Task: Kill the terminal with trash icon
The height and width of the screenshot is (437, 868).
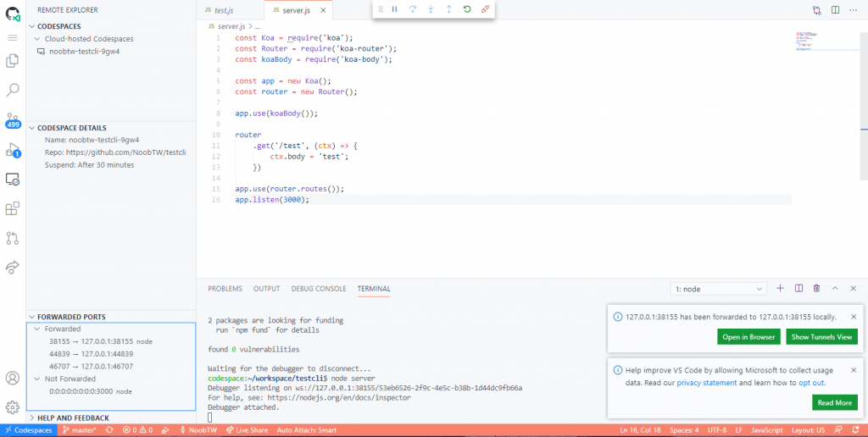Action: (x=816, y=288)
